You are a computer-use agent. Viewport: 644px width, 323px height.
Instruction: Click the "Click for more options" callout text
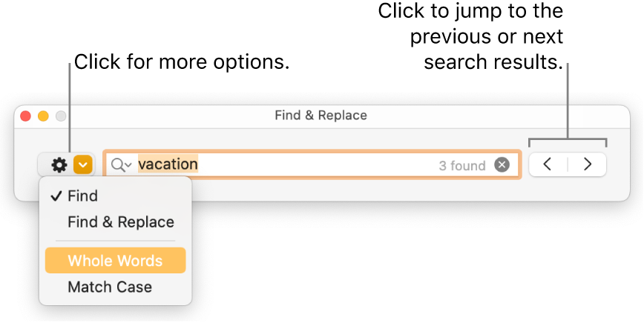point(182,62)
